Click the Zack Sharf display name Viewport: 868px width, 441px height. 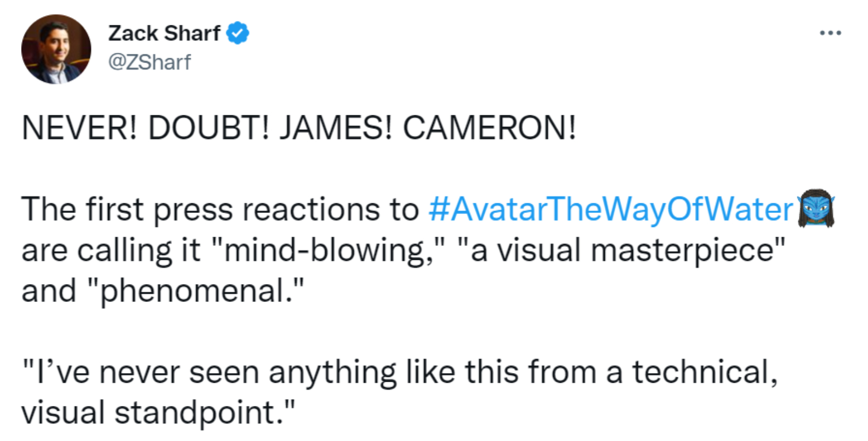(164, 33)
